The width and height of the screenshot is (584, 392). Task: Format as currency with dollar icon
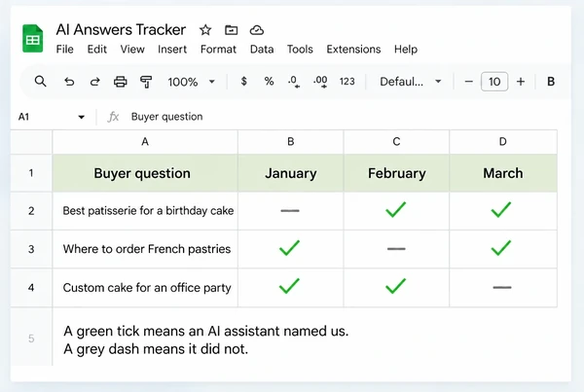point(244,81)
